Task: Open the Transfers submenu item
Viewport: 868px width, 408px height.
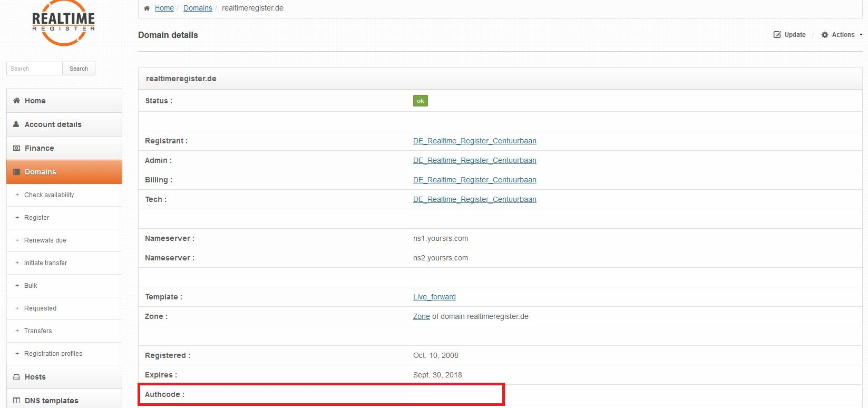Action: click(38, 331)
